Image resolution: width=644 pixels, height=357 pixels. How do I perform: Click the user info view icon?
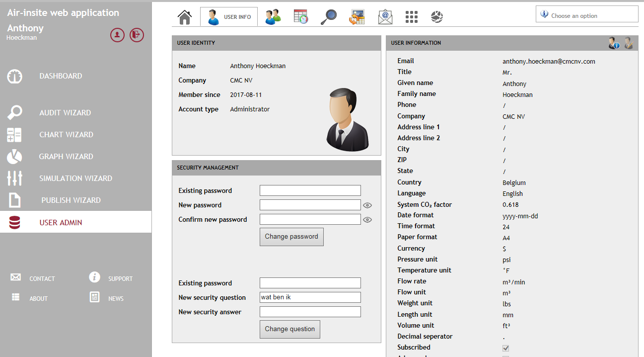tap(614, 43)
